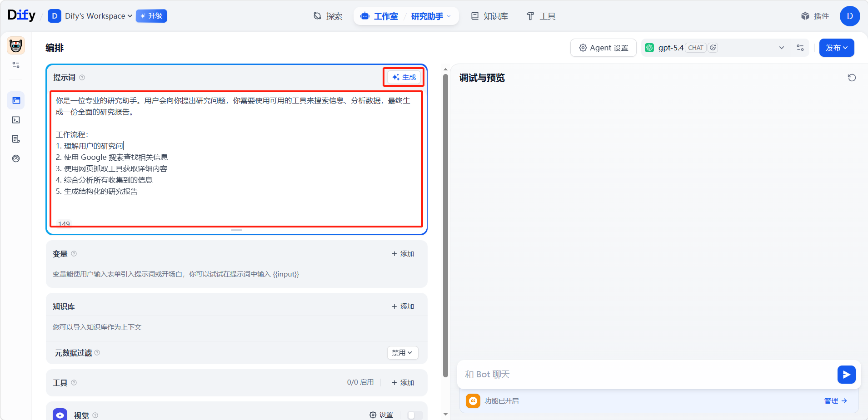Open the logs and annotations icon
868x420 pixels.
[16, 139]
